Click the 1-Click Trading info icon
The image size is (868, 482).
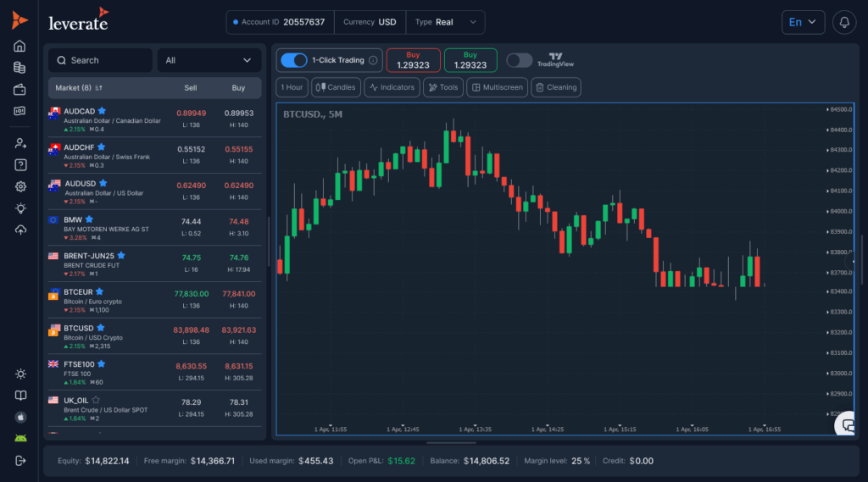click(373, 61)
